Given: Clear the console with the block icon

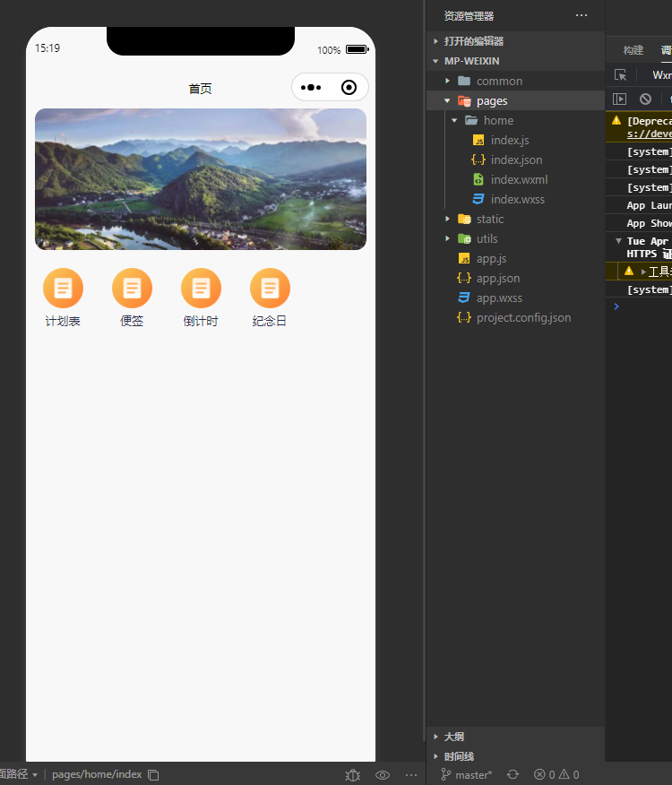Looking at the screenshot, I should pos(645,99).
